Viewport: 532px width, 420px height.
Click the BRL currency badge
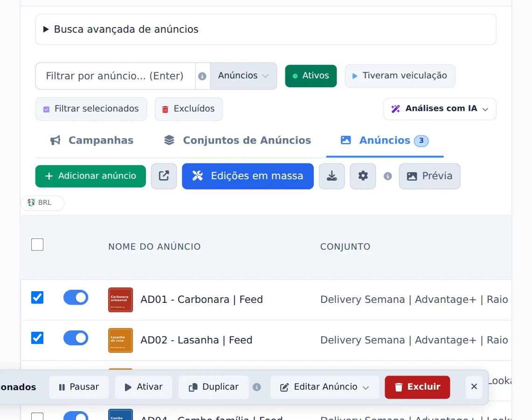tap(42, 203)
